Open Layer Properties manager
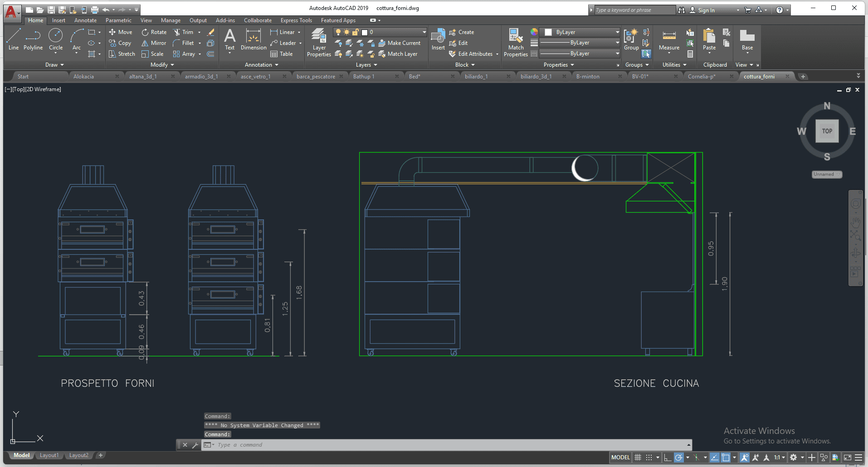868x467 pixels. coord(319,42)
